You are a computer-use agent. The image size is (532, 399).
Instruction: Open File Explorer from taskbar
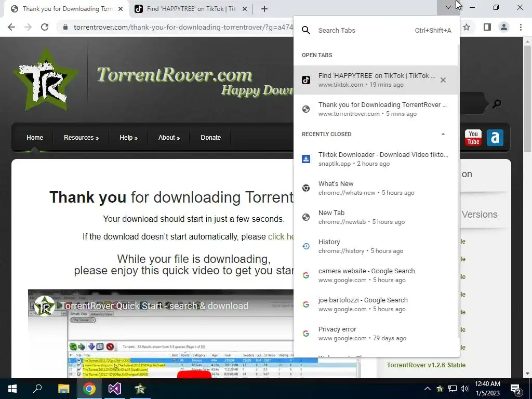click(x=63, y=389)
